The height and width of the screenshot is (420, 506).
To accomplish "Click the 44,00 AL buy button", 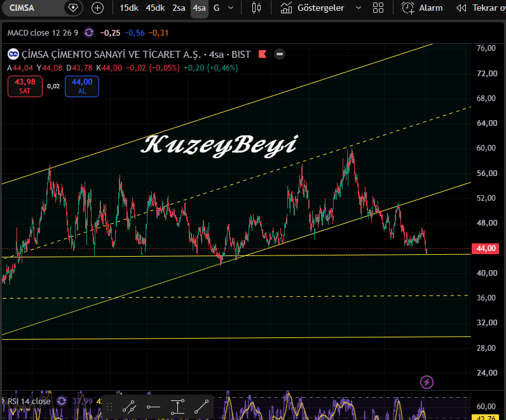I will click(x=82, y=86).
